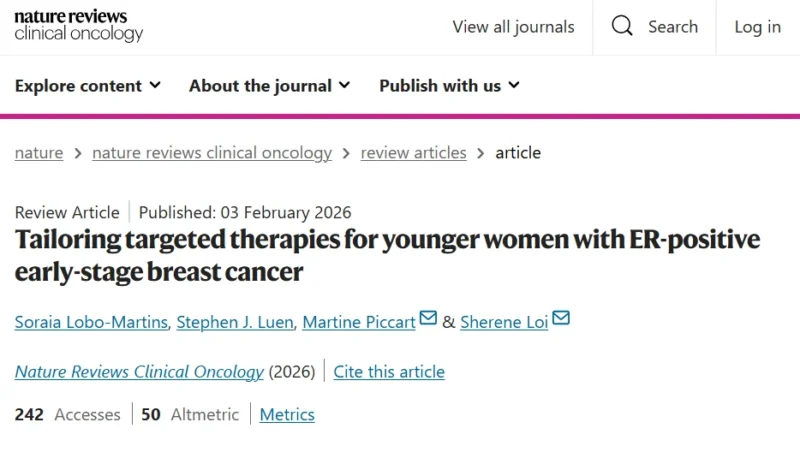Open the About the journal dropdown
800x452 pixels.
click(270, 86)
